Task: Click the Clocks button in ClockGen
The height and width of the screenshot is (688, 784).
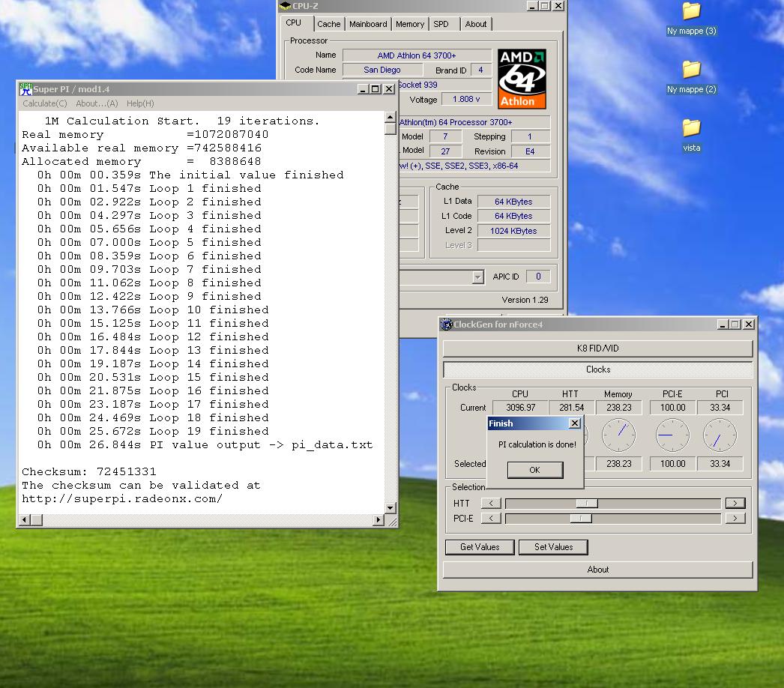Action: click(x=597, y=369)
